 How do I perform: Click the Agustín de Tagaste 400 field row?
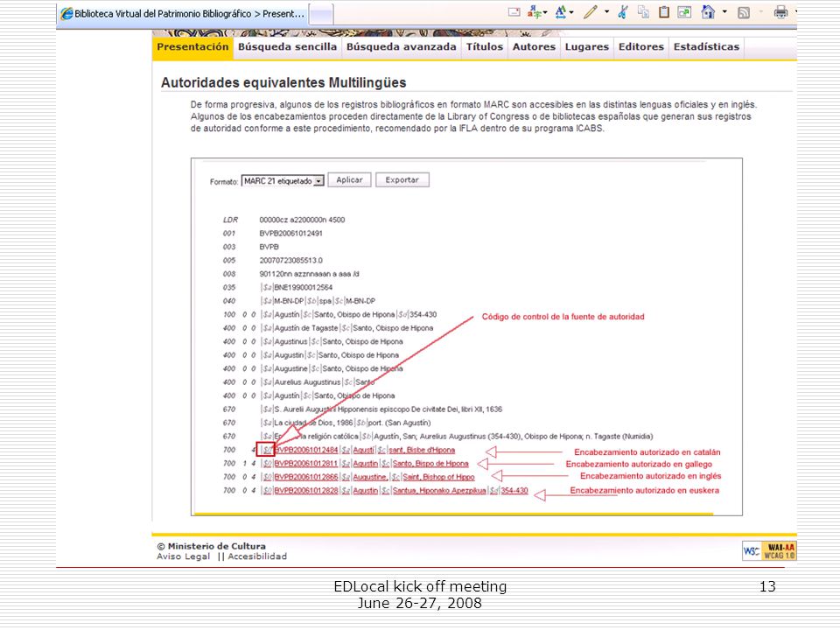click(x=328, y=328)
